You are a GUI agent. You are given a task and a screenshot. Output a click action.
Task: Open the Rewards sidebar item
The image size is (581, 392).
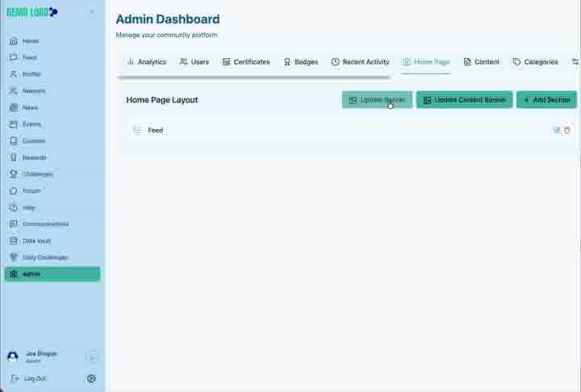[x=52, y=157]
